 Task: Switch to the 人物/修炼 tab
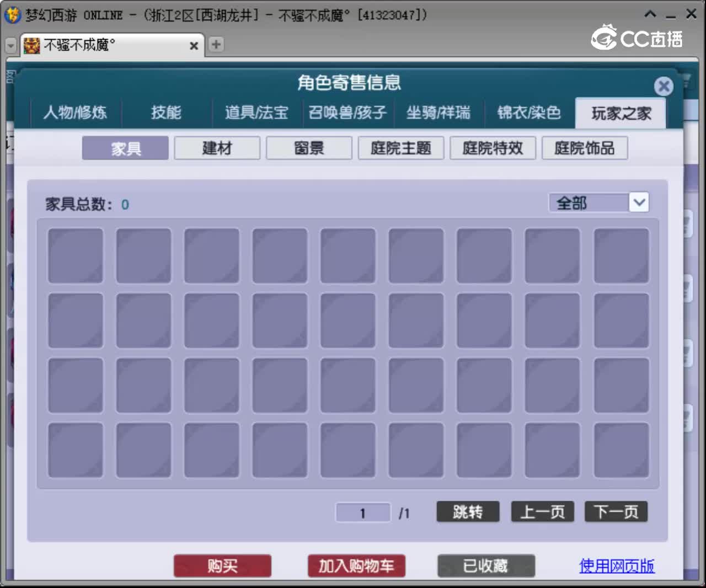(76, 113)
